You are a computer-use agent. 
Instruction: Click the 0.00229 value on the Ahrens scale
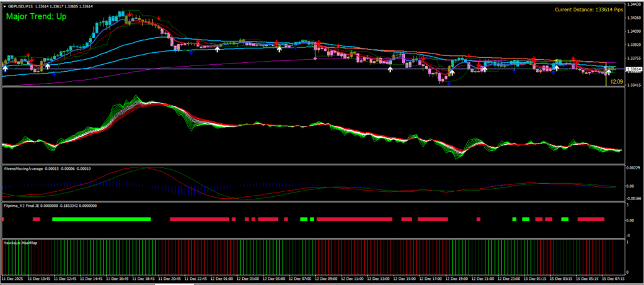click(x=633, y=168)
